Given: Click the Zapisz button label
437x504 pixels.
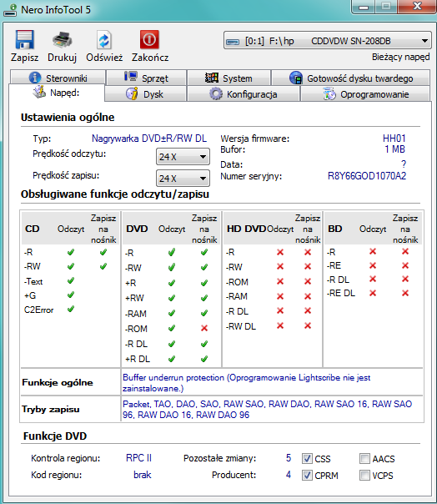Looking at the screenshot, I should 24,58.
